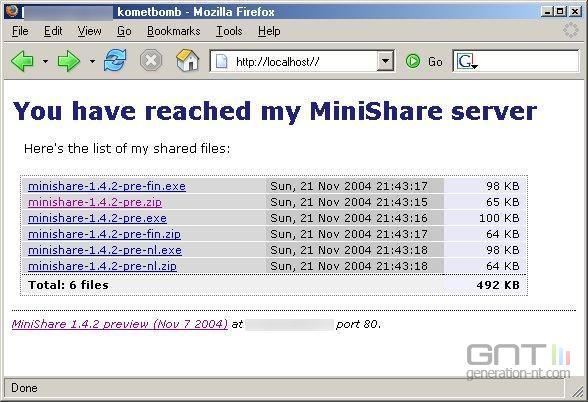Expand the Back button history dropdown arrow

(x=45, y=61)
